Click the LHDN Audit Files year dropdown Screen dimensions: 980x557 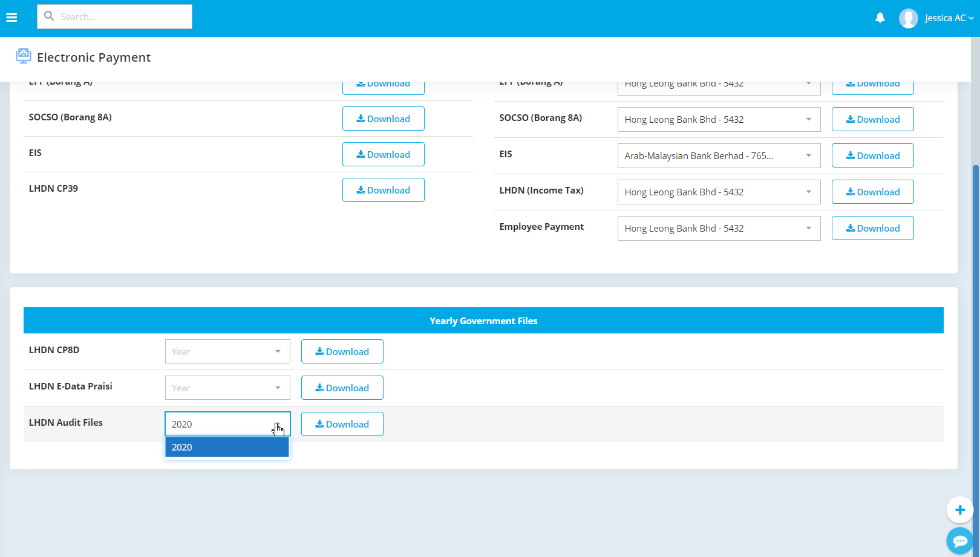click(227, 424)
